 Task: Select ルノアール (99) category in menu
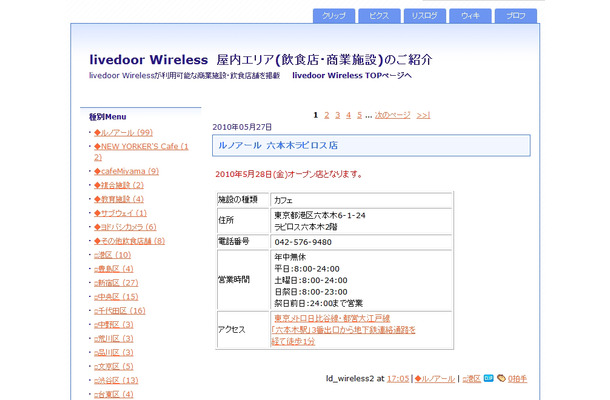click(x=123, y=133)
